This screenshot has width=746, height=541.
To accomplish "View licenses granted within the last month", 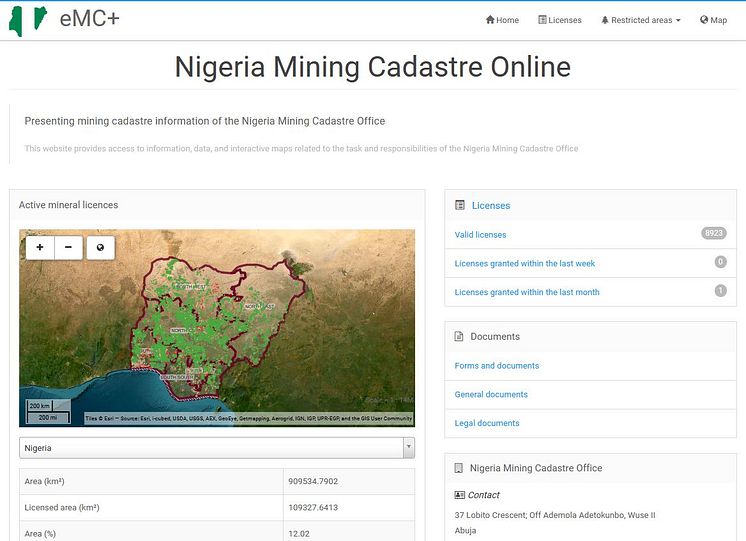I will 527,293.
